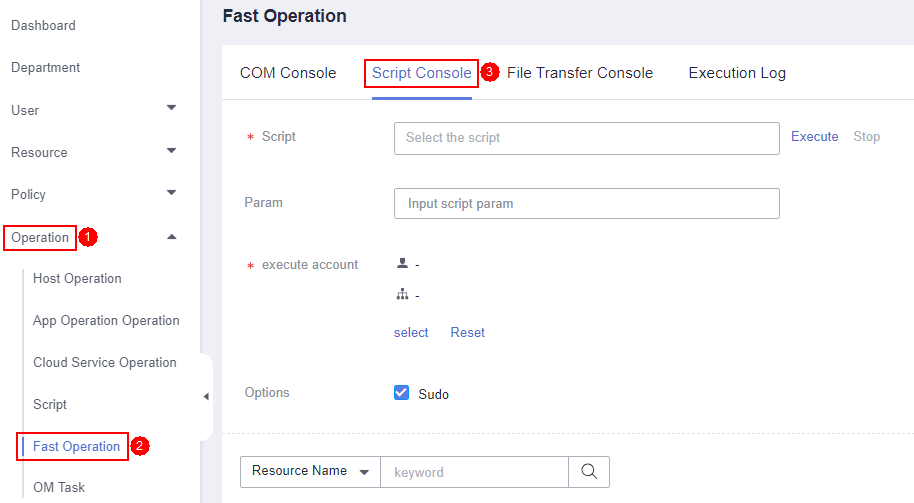Open the Select the script combo box
The image size is (914, 503).
click(x=586, y=138)
